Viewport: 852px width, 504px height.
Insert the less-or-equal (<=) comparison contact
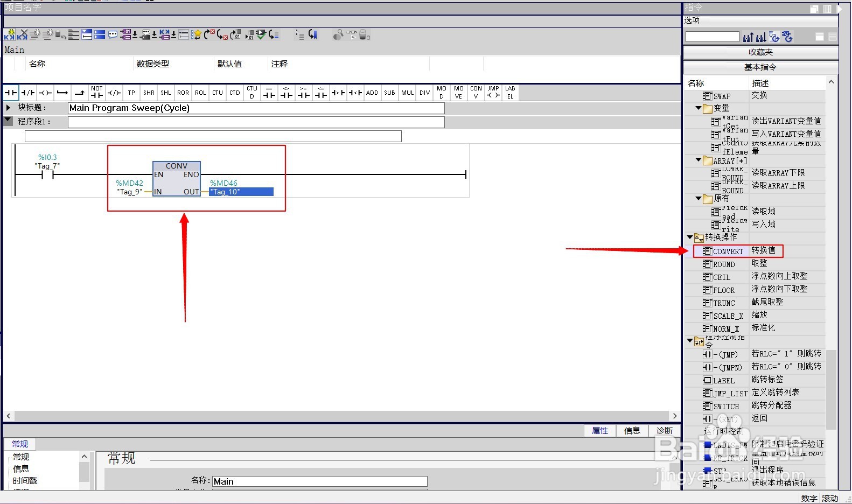[x=321, y=93]
